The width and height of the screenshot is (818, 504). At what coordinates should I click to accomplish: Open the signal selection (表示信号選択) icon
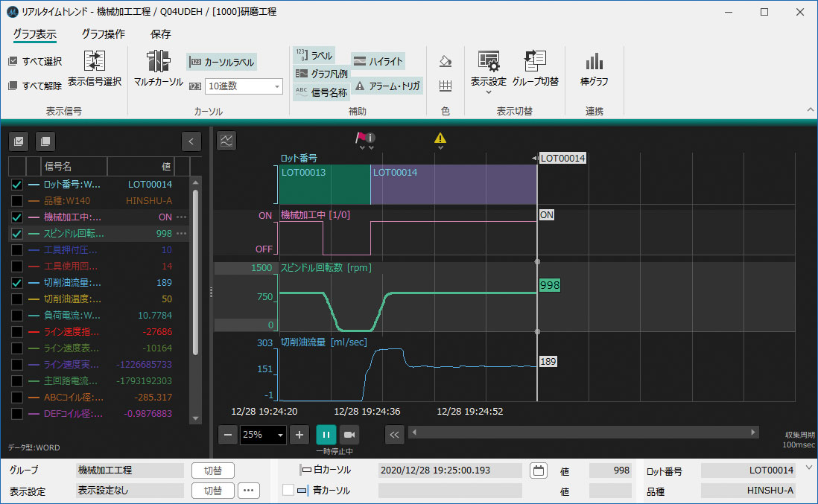tap(95, 62)
